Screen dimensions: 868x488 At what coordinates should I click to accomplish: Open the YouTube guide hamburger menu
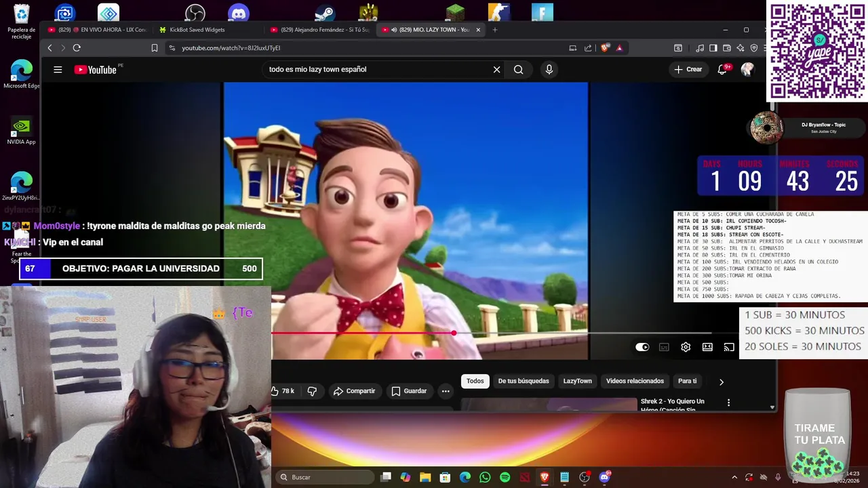tap(58, 69)
